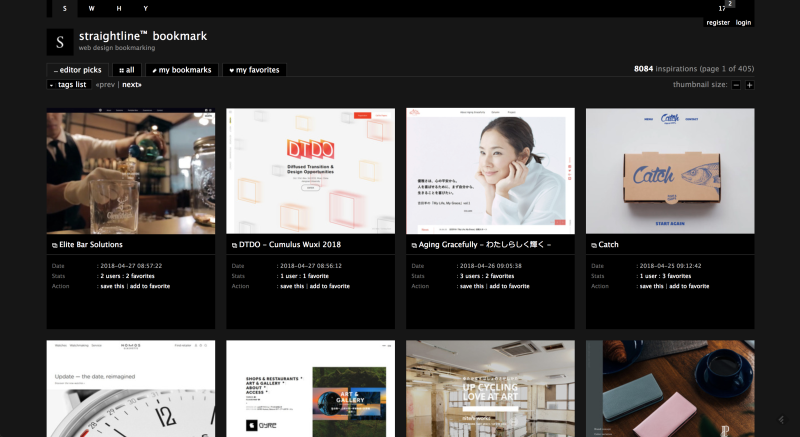The width and height of the screenshot is (800, 437).
Task: Switch to the editor picks tab
Action: coord(78,70)
